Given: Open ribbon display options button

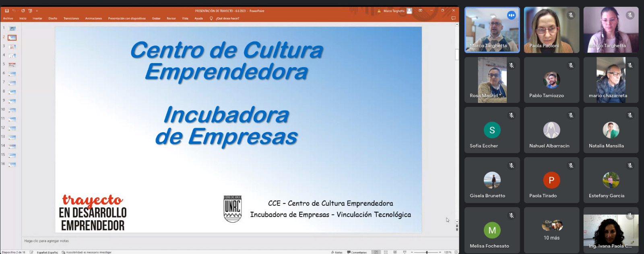Looking at the screenshot, I should click(x=420, y=11).
